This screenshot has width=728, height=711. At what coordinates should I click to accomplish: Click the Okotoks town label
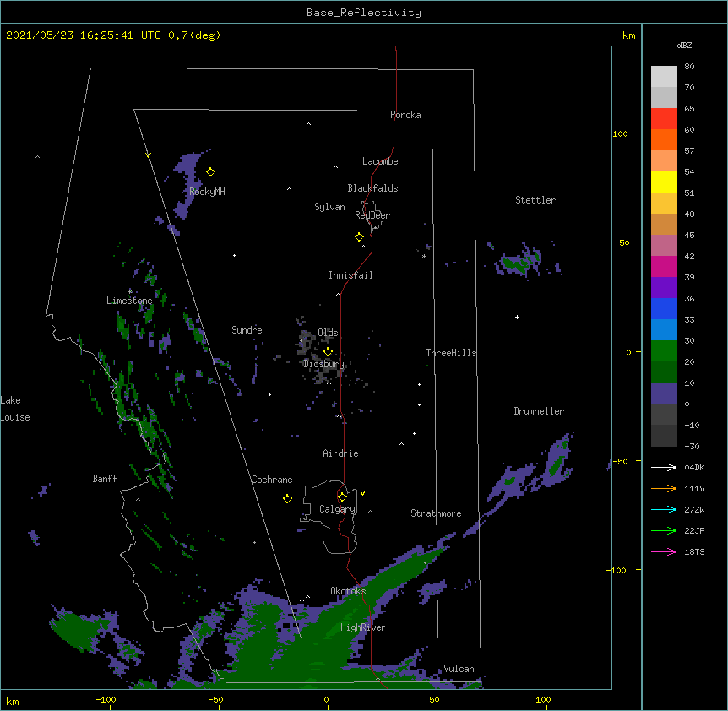(x=348, y=591)
